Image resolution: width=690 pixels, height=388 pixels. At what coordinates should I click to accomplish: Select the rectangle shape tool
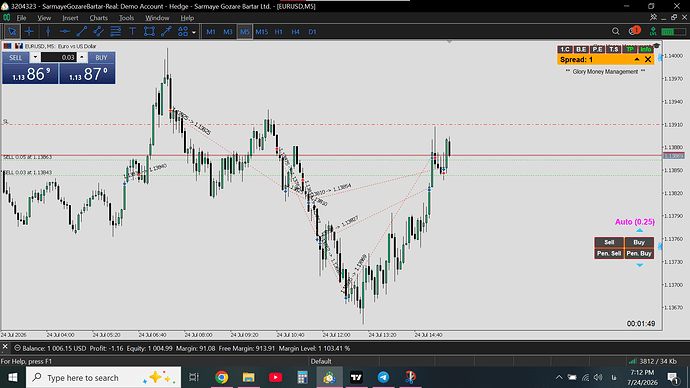149,32
